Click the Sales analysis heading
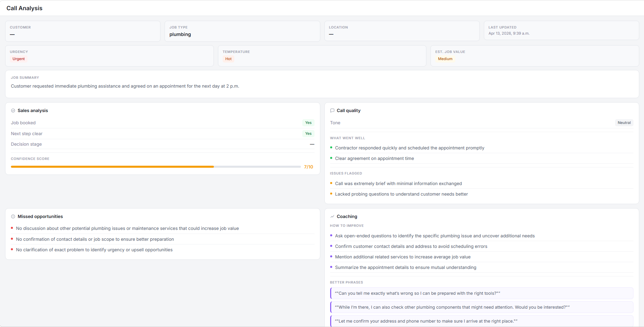 [x=33, y=111]
